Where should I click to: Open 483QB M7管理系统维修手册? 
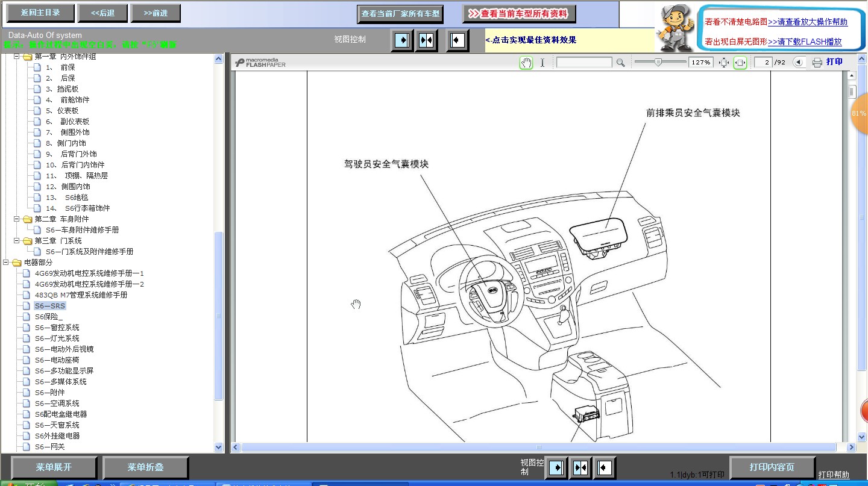(81, 295)
